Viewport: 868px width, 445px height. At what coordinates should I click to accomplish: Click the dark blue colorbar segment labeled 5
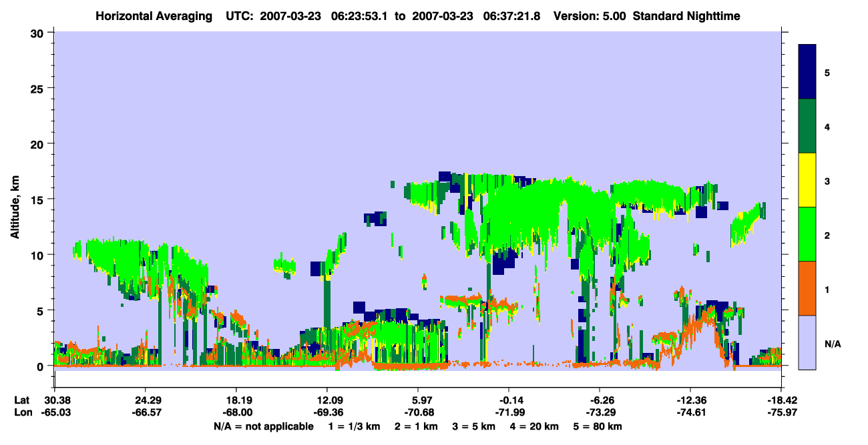pos(807,71)
